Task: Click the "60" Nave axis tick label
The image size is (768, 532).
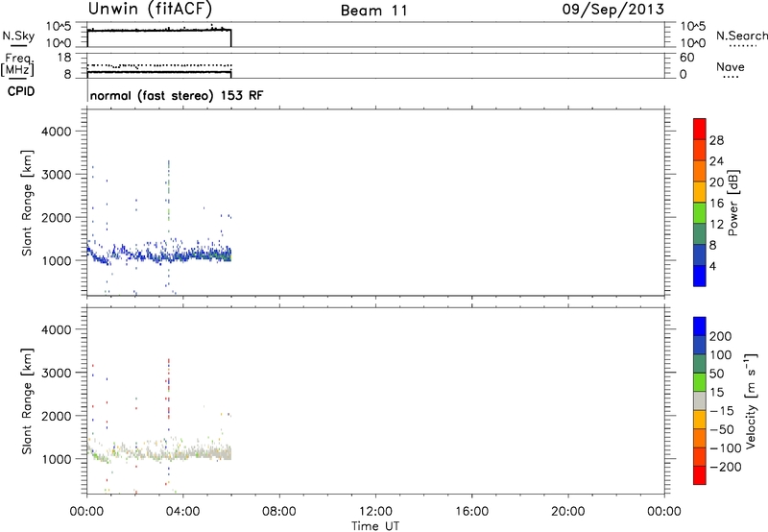Action: pos(687,58)
